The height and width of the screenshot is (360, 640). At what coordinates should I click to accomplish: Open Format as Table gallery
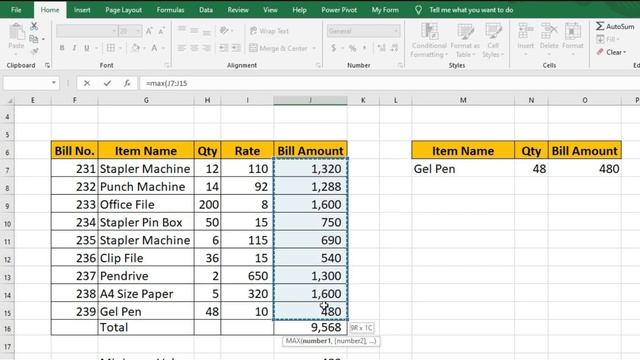(465, 40)
